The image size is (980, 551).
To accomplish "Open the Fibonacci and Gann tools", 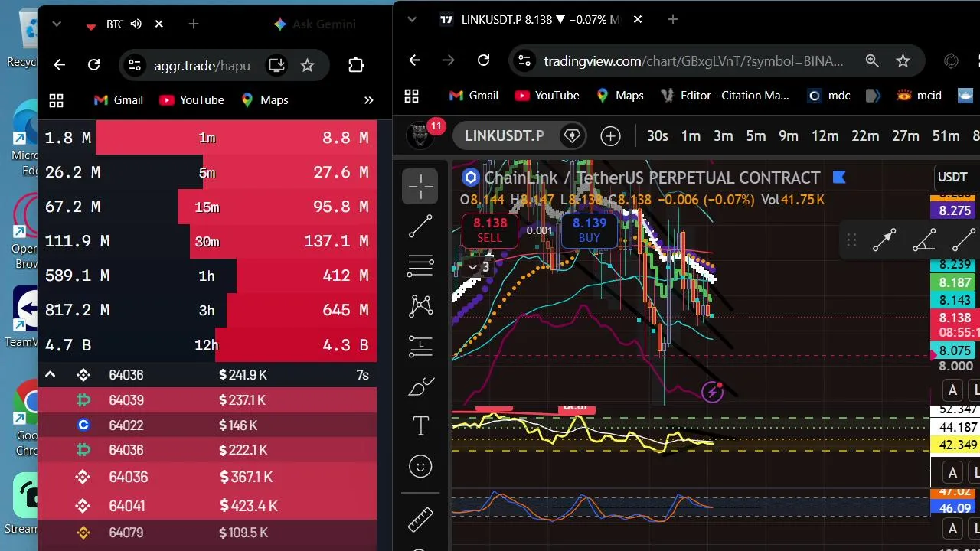I will point(420,266).
